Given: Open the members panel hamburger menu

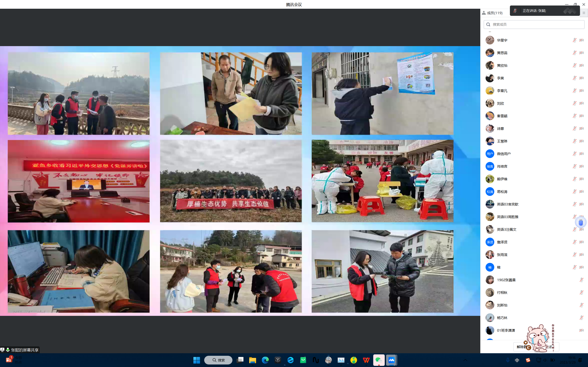Looking at the screenshot, I should click(584, 13).
